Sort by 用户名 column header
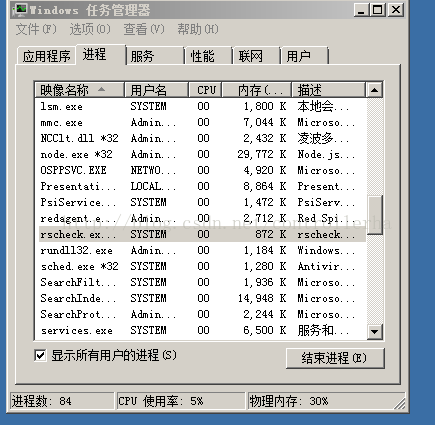Image resolution: width=435 pixels, height=425 pixels. [x=156, y=90]
